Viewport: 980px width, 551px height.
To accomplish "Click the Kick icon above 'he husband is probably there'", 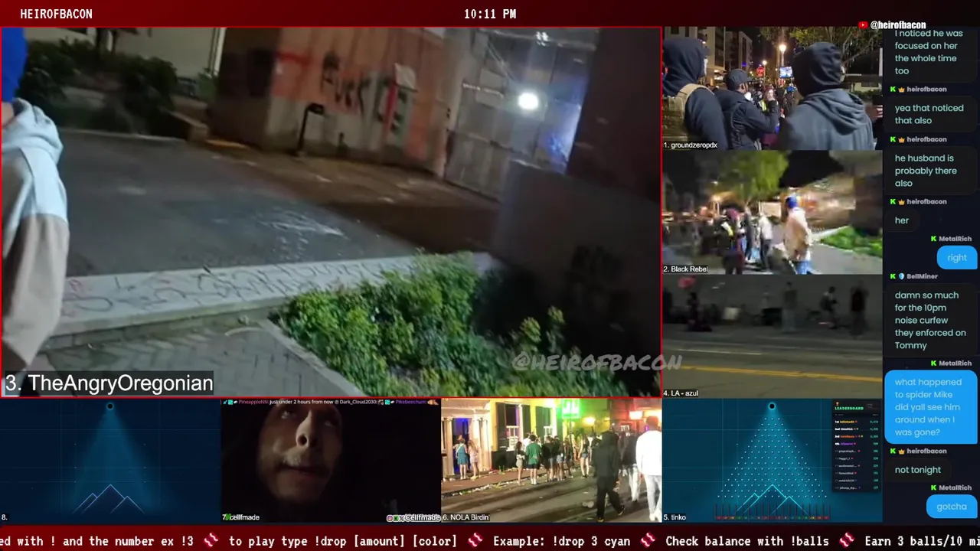I will coord(893,139).
